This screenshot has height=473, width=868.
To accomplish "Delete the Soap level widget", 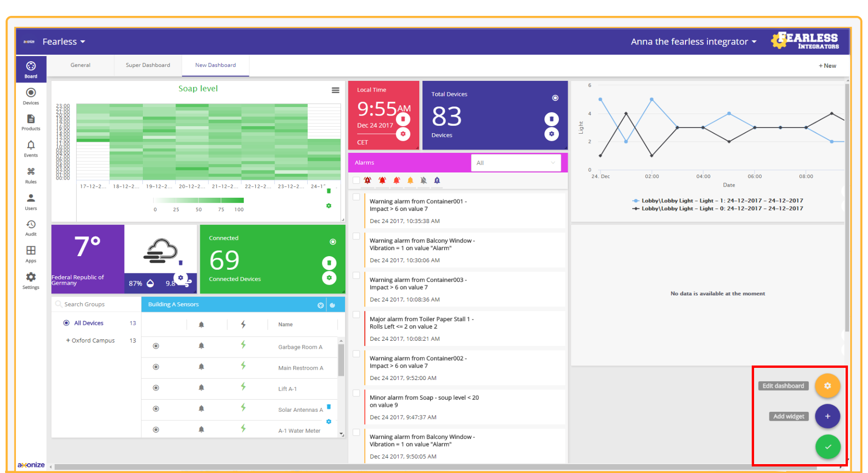I will click(329, 191).
